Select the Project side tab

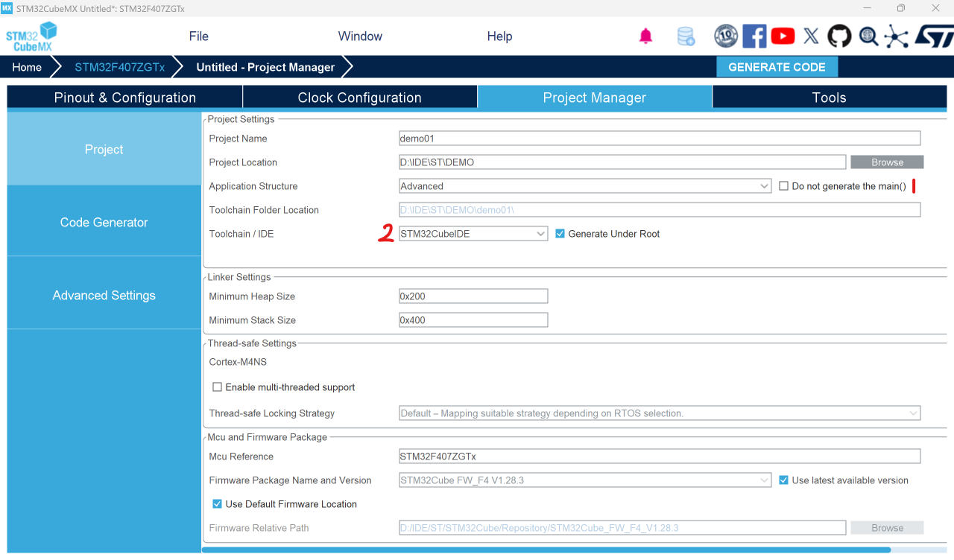click(104, 149)
